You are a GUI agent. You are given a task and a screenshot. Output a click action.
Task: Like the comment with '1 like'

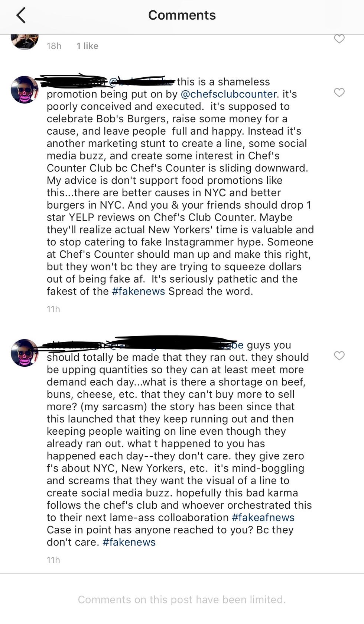point(339,39)
